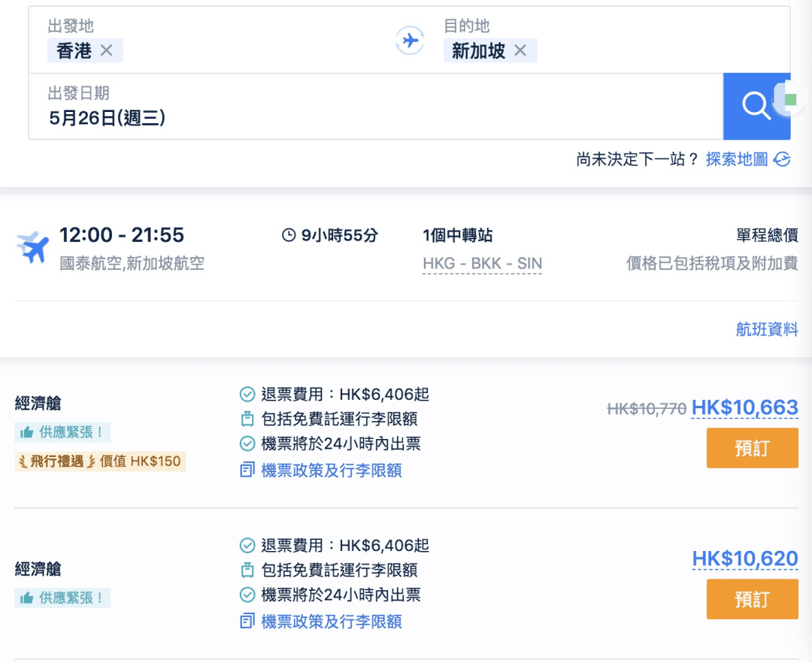
Task: Open 探索地圖 to explore destinations
Action: click(x=735, y=159)
